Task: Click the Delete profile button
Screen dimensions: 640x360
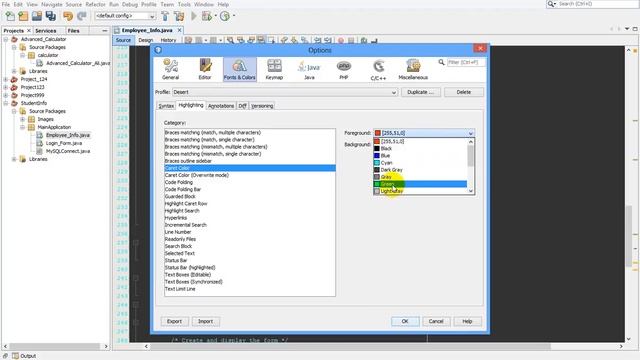Action: click(x=464, y=92)
